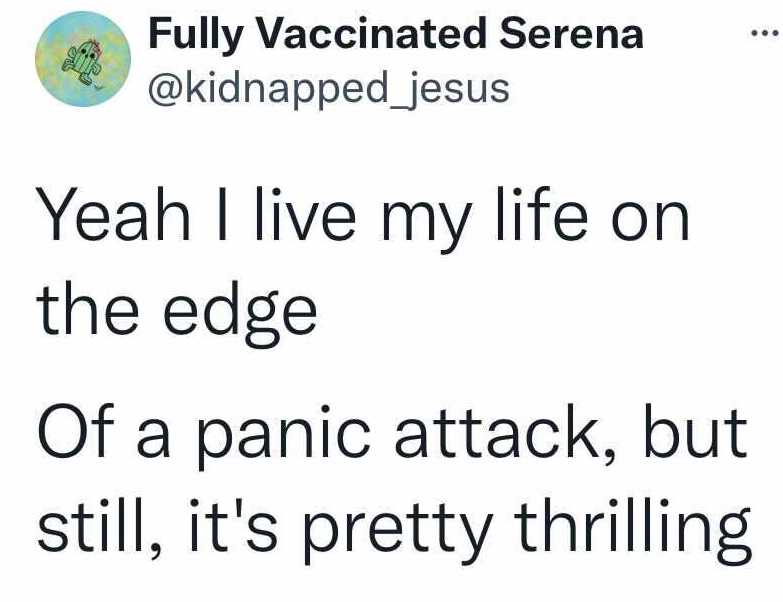Viewport: 783px width, 602px height.
Task: Select the line "still, it's pretty thrilling"
Action: (394, 529)
